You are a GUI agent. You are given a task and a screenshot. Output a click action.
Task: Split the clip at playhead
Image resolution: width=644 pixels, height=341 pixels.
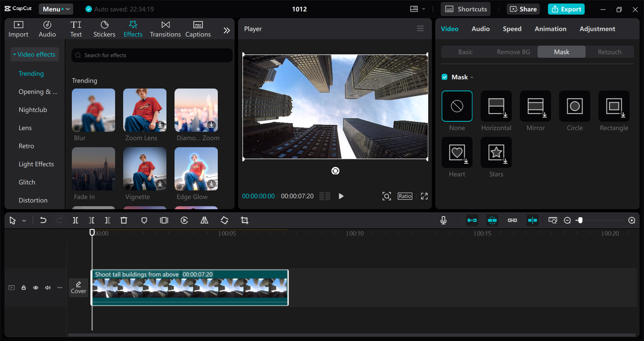click(x=75, y=220)
